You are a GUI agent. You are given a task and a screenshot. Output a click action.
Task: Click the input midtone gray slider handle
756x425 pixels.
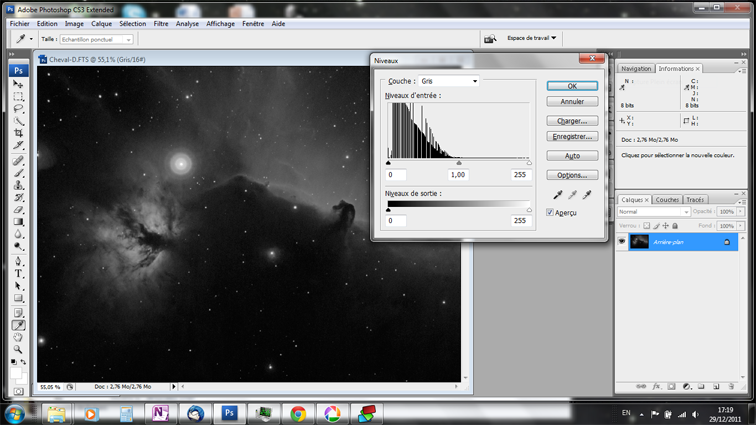[459, 163]
